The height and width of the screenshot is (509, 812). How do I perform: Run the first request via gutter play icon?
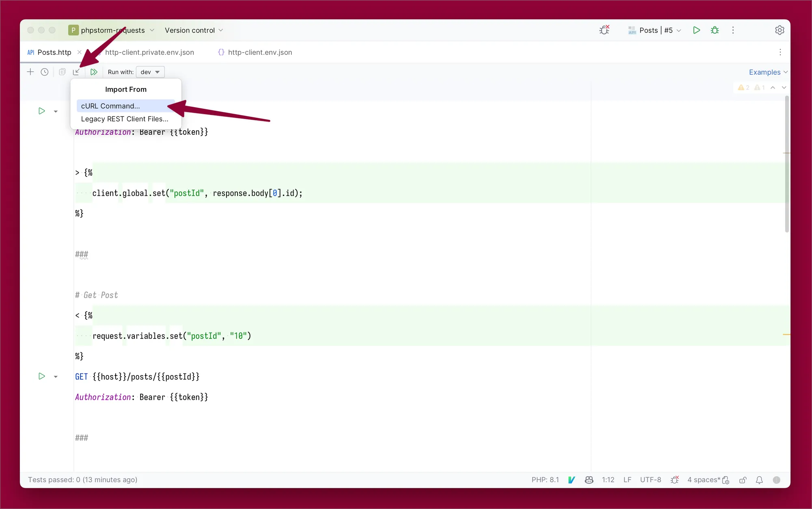click(x=41, y=111)
